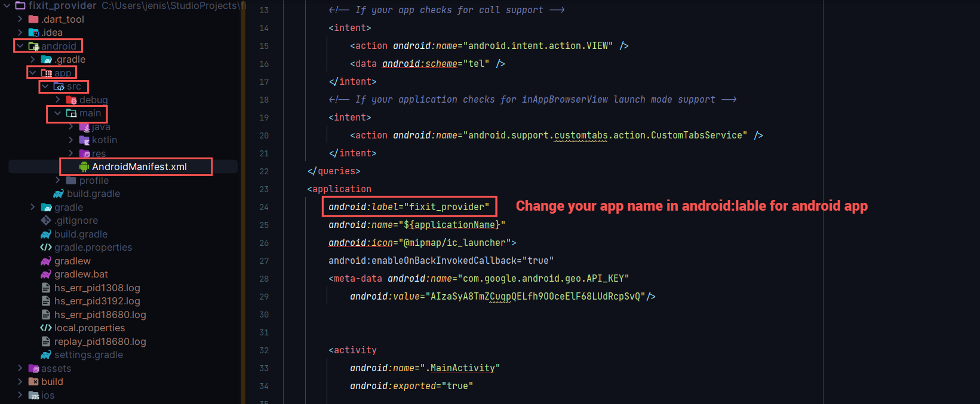Click the android folder icon

pos(34,46)
